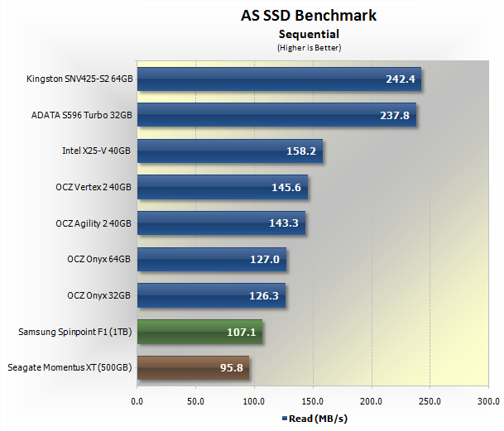This screenshot has height=431, width=504.
Task: Select the green Samsung Spinpoint F1 bar
Action: tap(200, 332)
